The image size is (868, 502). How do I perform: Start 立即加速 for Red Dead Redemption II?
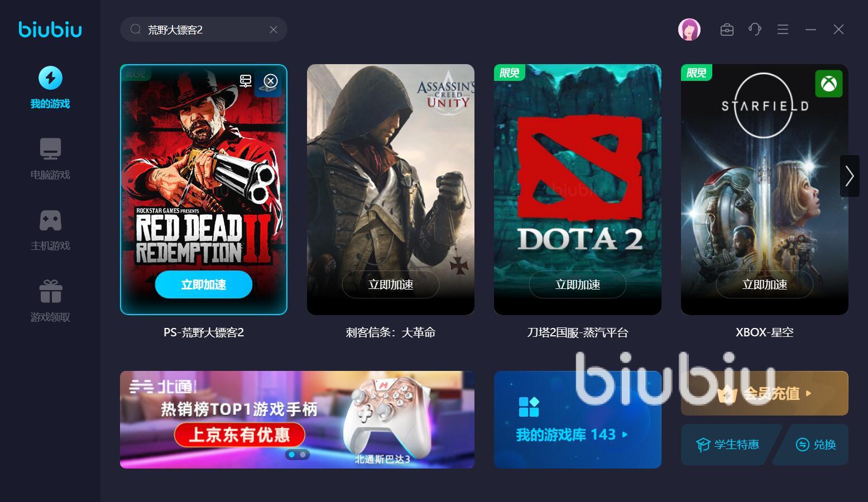click(x=204, y=284)
